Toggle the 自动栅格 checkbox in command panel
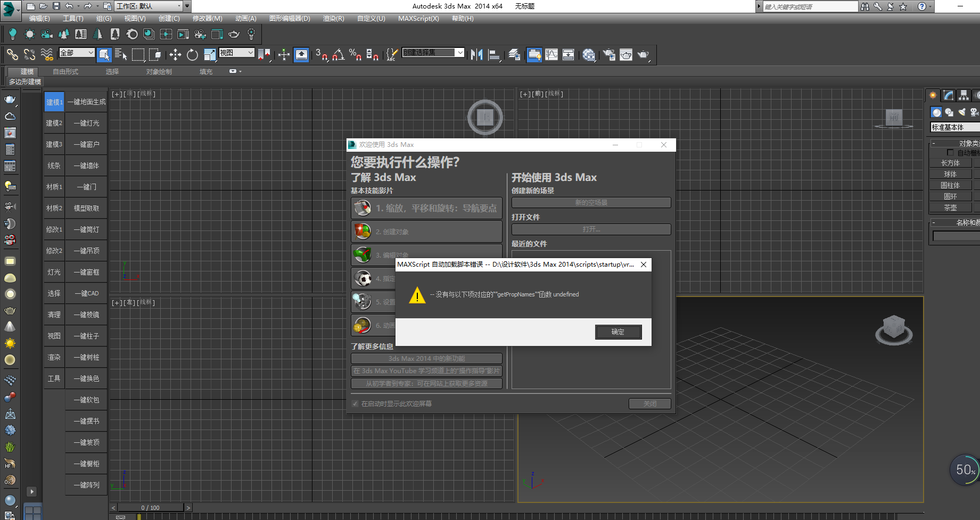 [x=950, y=153]
